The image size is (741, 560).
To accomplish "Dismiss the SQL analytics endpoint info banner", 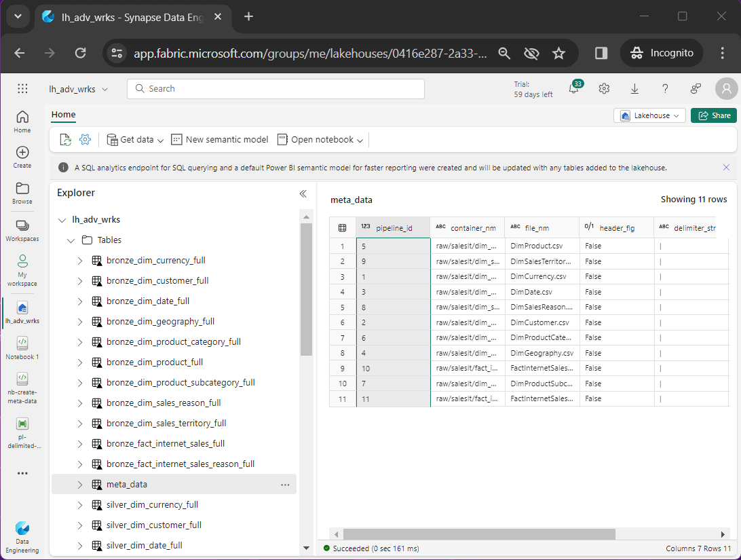I will tap(726, 168).
